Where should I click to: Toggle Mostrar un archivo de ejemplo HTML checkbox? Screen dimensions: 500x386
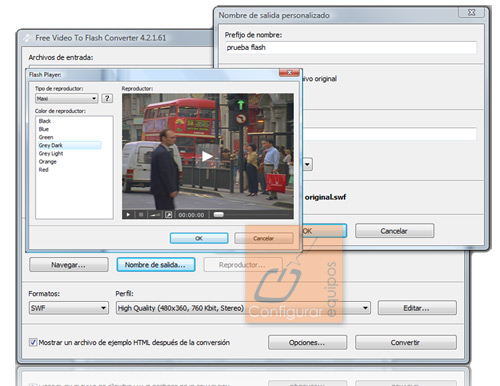point(33,342)
